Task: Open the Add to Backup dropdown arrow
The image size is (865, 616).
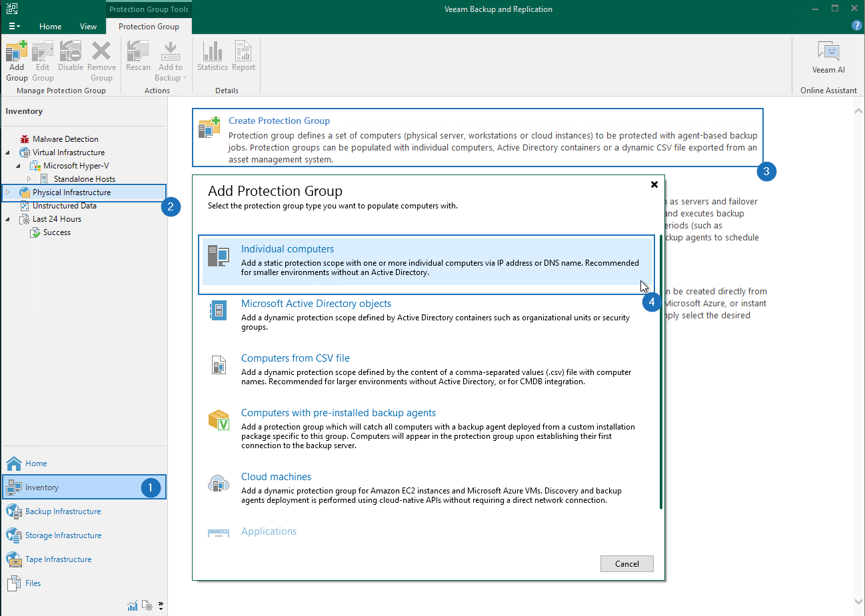Action: (x=185, y=78)
